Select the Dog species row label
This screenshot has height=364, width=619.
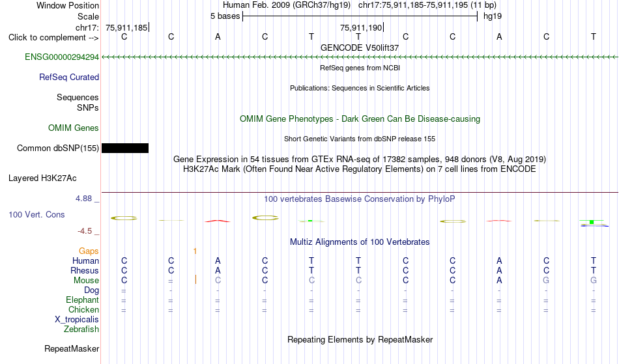pos(91,290)
